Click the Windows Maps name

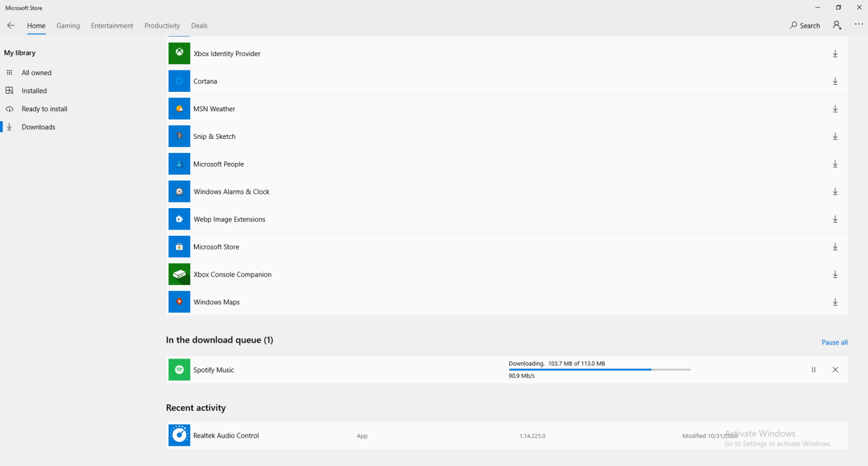coord(217,302)
